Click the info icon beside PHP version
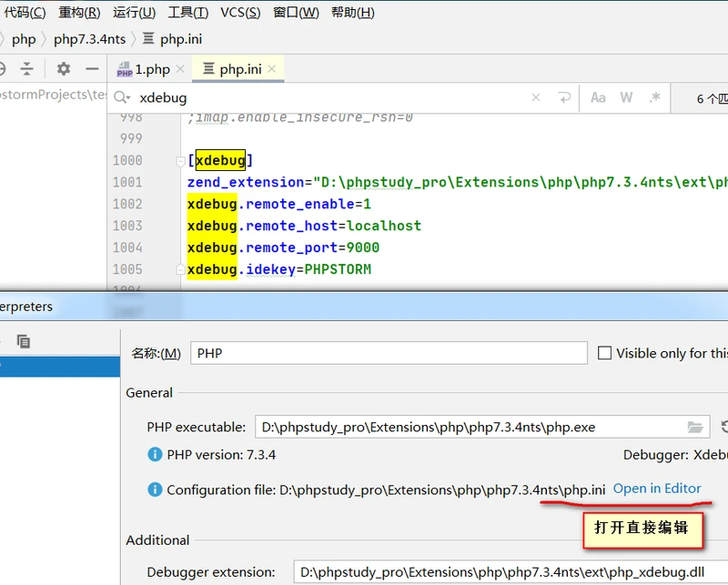728x585 pixels. pos(155,454)
